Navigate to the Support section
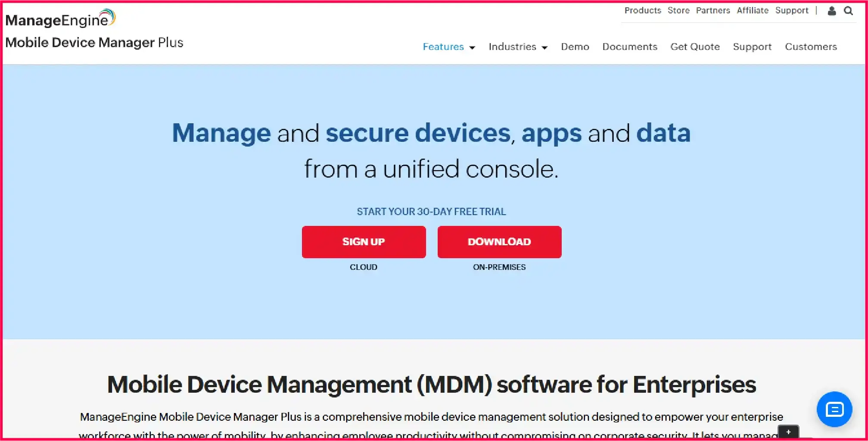 point(752,47)
